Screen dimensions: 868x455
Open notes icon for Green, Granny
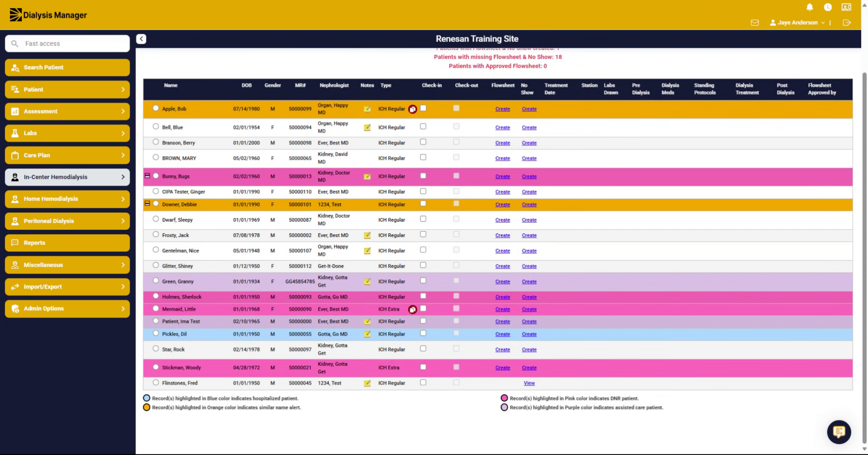pyautogui.click(x=367, y=282)
